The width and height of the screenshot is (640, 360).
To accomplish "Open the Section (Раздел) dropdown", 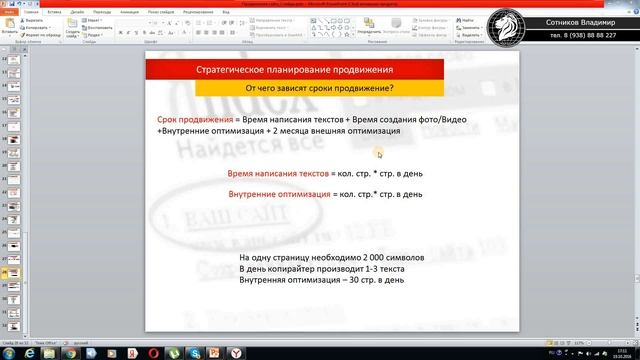I will (x=93, y=35).
